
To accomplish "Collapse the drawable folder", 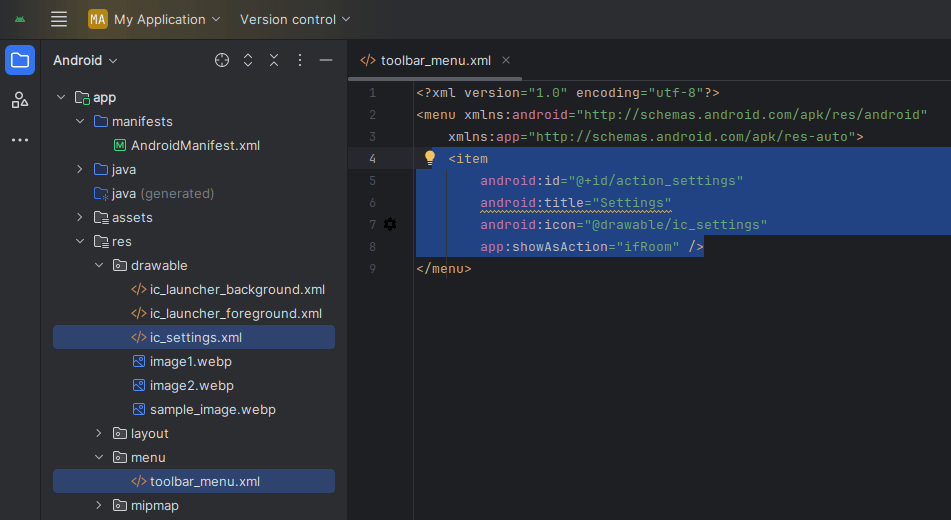I will [x=99, y=265].
